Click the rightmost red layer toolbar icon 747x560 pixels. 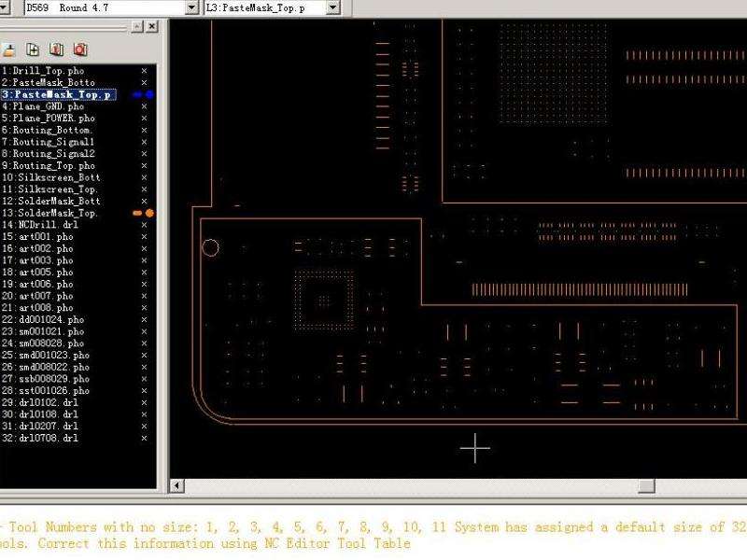(79, 49)
